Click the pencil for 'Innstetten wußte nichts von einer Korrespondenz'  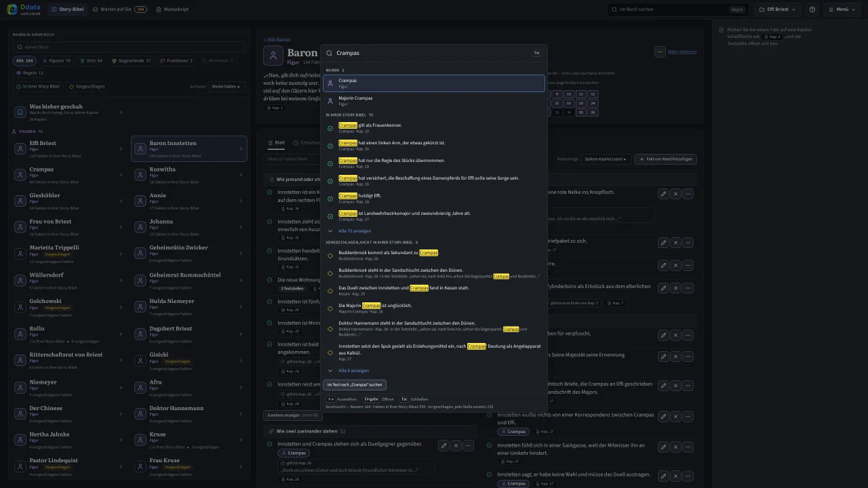(x=663, y=417)
